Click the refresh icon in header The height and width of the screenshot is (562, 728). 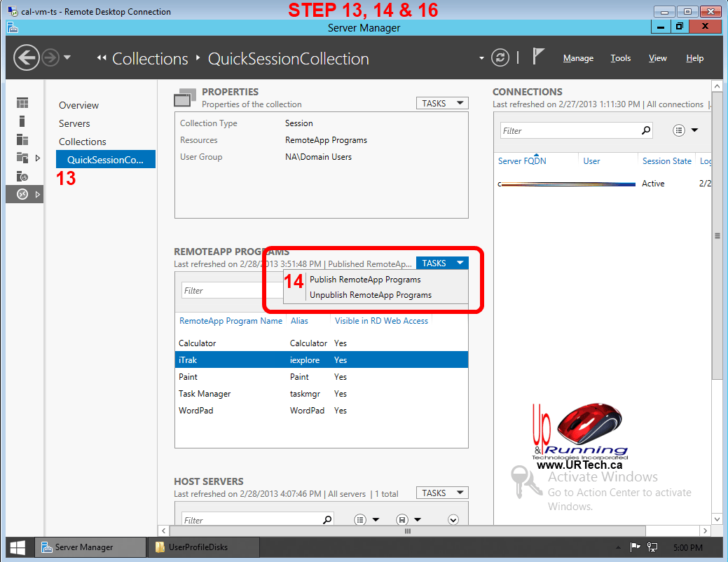pos(500,57)
